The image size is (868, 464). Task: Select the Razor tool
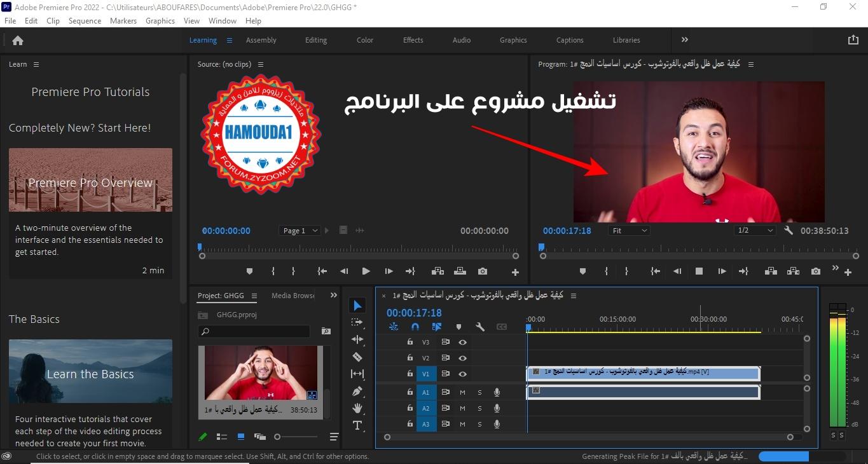357,357
